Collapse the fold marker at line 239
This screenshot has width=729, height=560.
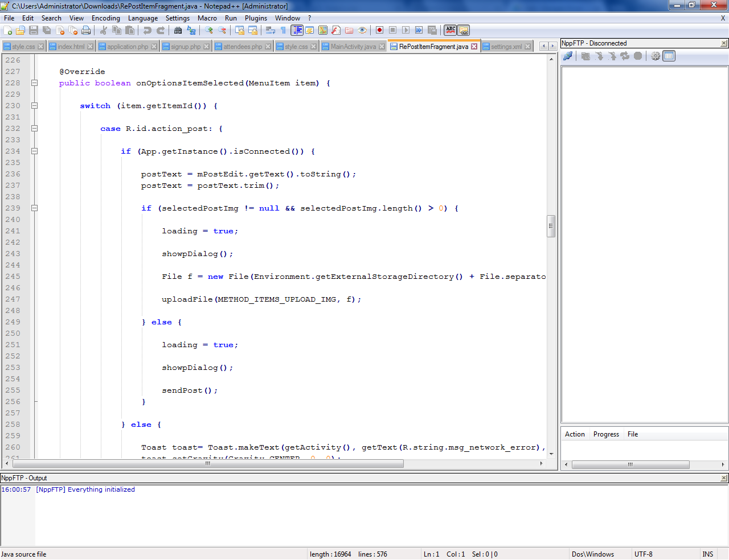click(x=34, y=208)
